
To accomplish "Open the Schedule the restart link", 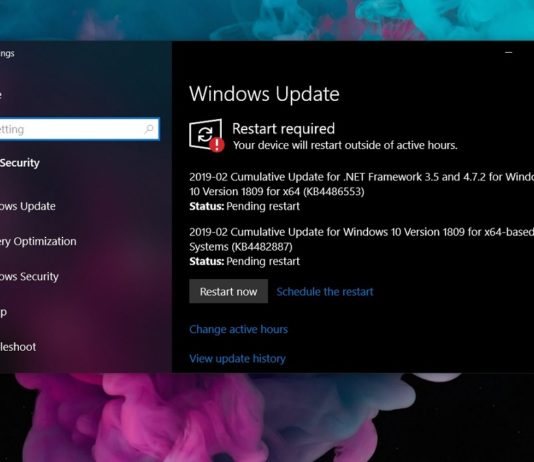I will click(325, 292).
